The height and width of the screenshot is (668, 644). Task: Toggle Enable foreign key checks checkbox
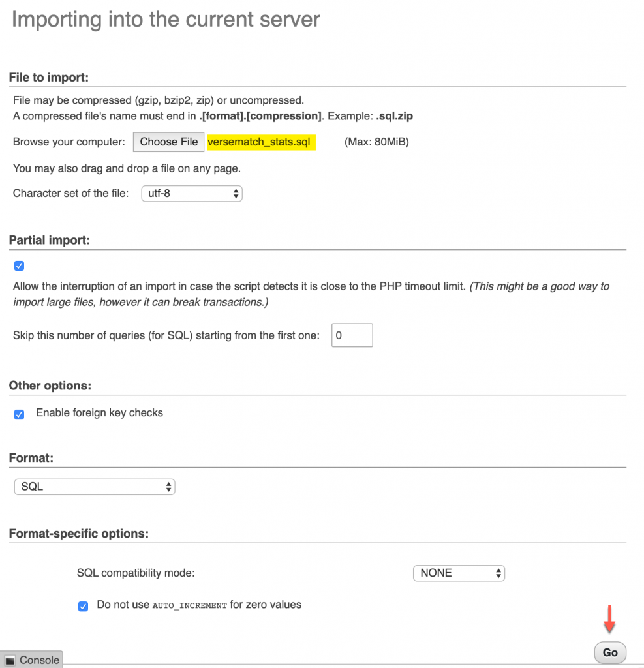click(19, 414)
